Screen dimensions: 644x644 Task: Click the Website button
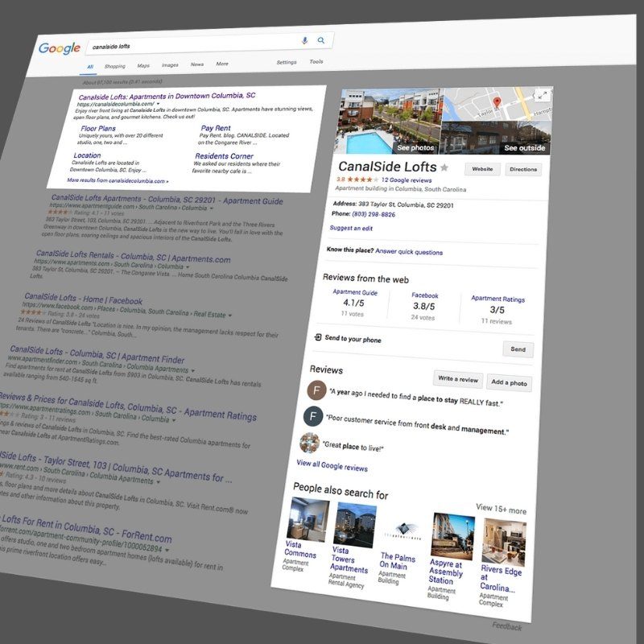coord(482,169)
